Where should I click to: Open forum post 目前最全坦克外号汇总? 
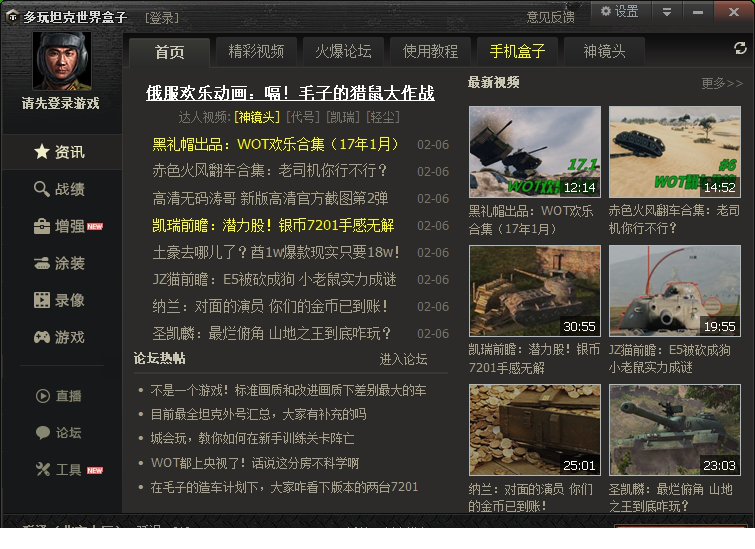click(x=259, y=414)
